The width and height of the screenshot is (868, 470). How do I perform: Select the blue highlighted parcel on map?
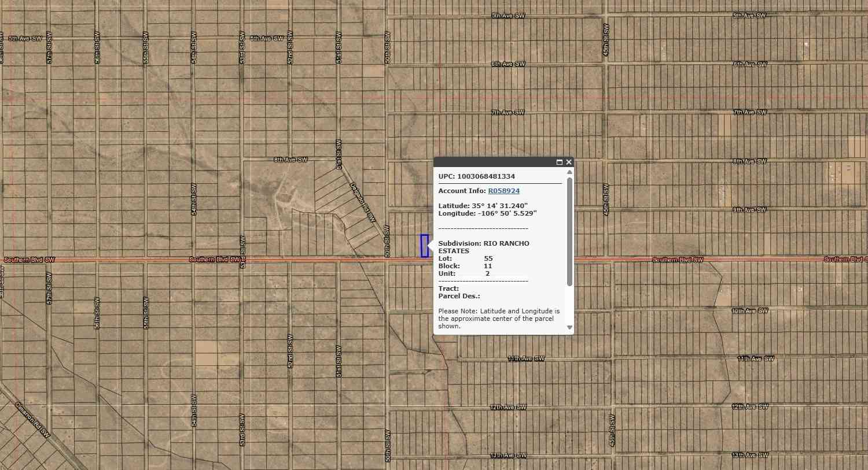coord(425,246)
